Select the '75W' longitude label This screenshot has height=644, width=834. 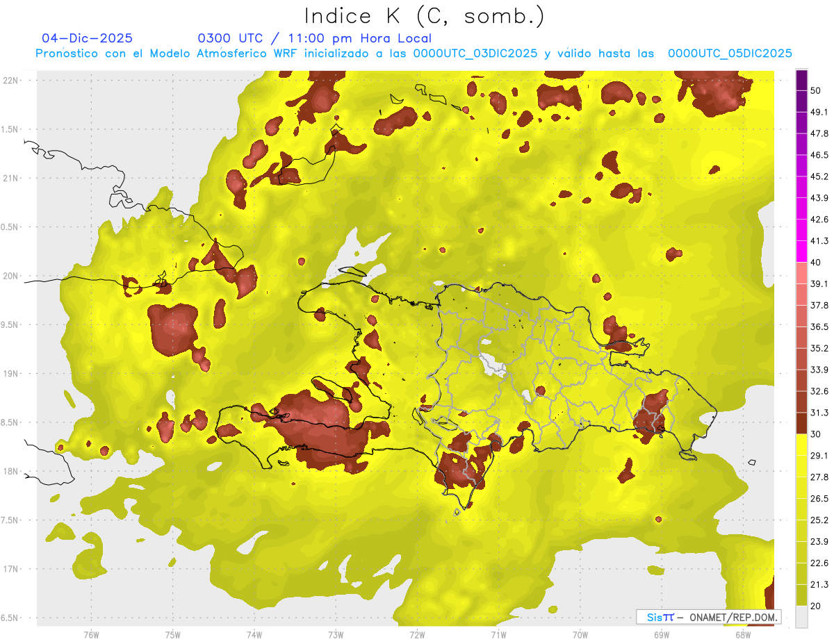click(x=172, y=635)
